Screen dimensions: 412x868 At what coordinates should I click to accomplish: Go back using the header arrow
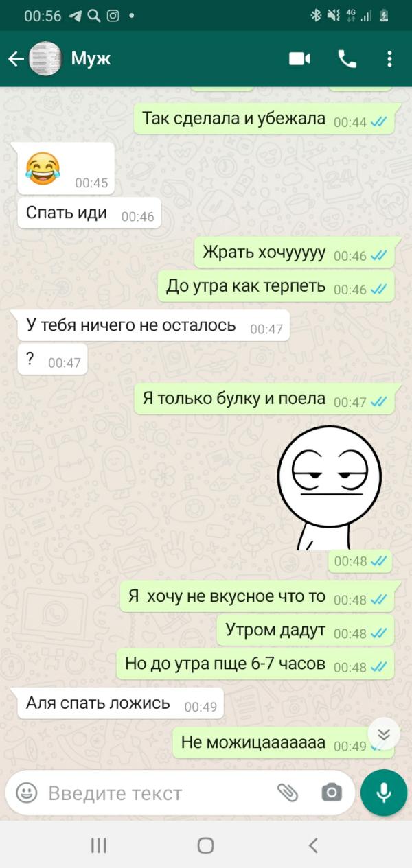tap(16, 59)
